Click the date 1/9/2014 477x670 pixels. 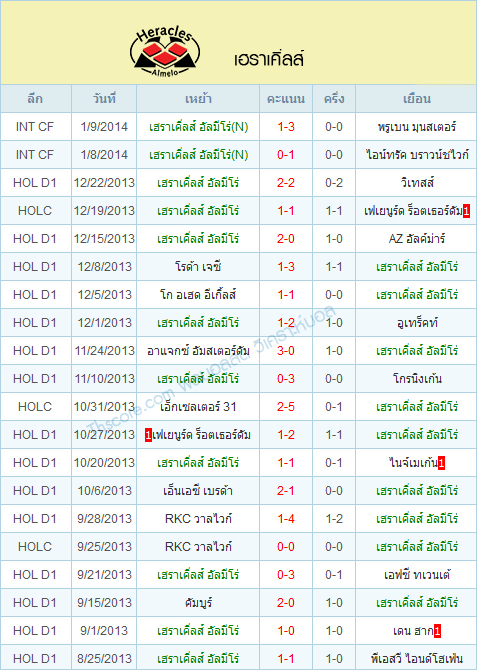[104, 127]
